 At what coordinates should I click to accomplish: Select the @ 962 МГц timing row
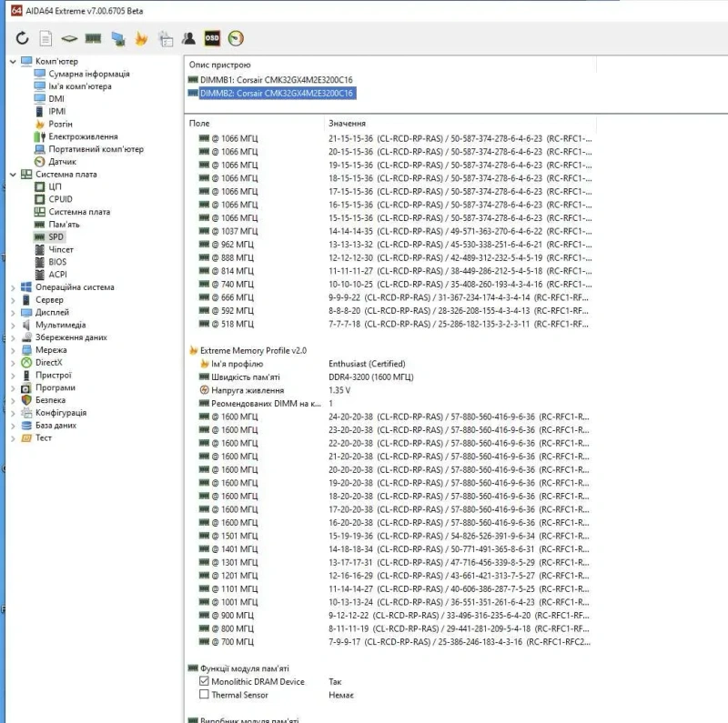tap(390, 245)
